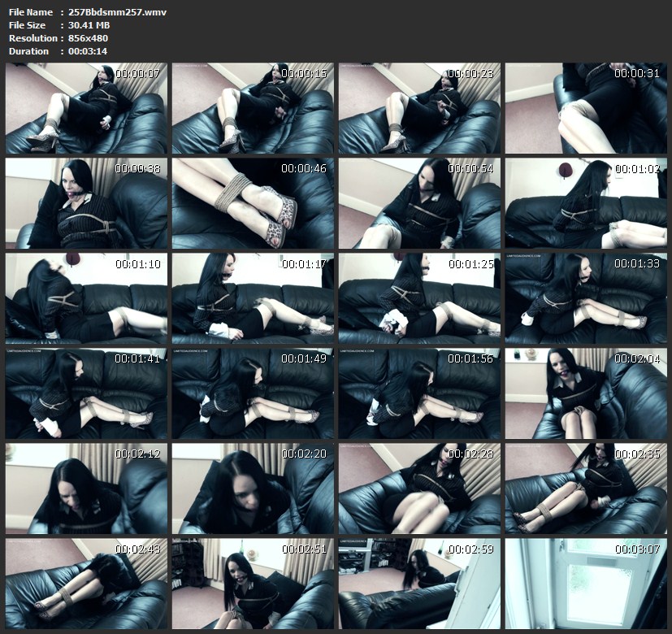The height and width of the screenshot is (634, 672).
Task: Click the frame marked 00:02:20
Action: 253,489
